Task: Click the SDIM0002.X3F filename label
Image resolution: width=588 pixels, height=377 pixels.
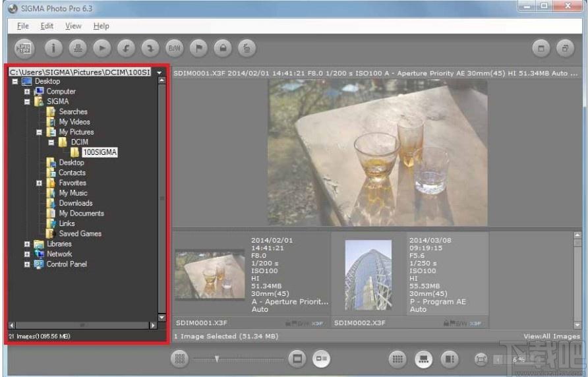Action: click(x=360, y=323)
